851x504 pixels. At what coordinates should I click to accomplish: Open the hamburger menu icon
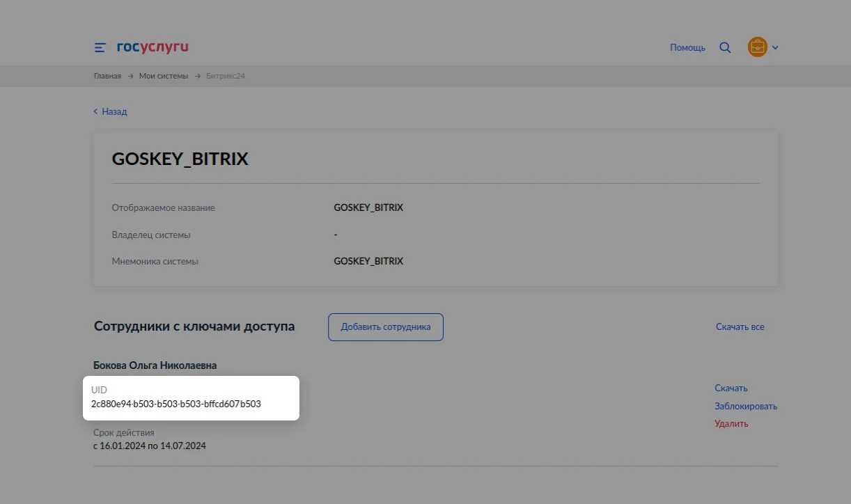(x=100, y=48)
